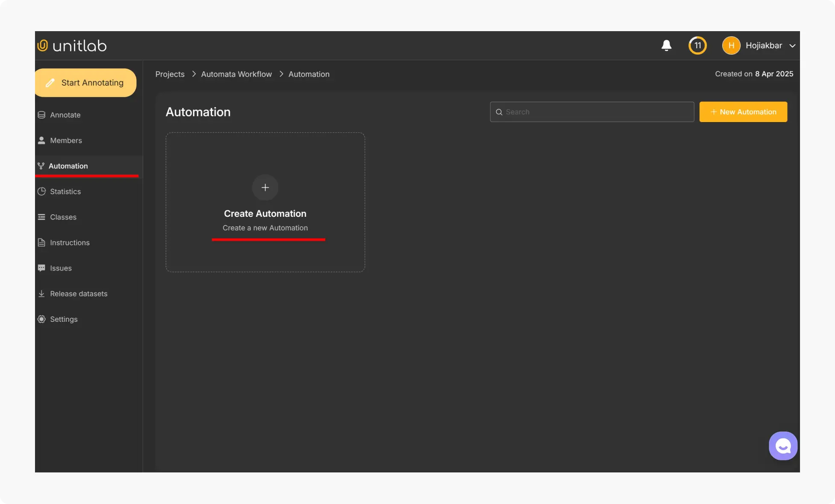Click into the Search input field
The height and width of the screenshot is (504, 835).
pyautogui.click(x=597, y=112)
